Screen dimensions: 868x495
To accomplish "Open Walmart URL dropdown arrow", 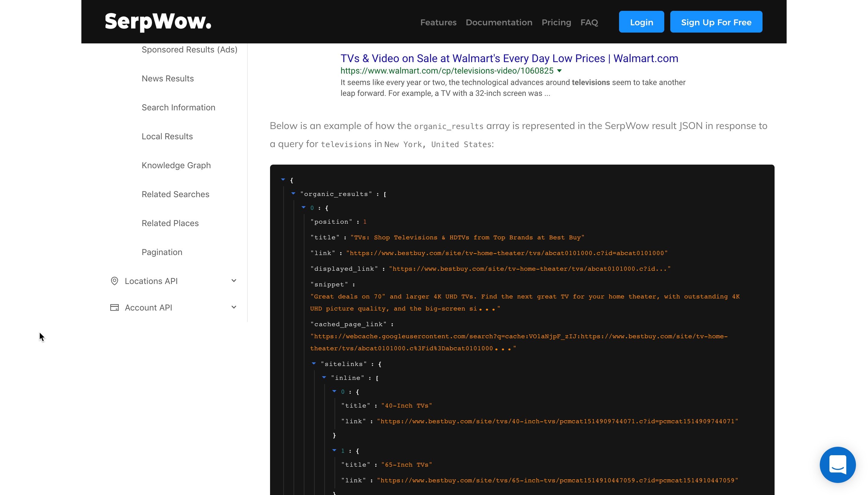I will tap(559, 71).
